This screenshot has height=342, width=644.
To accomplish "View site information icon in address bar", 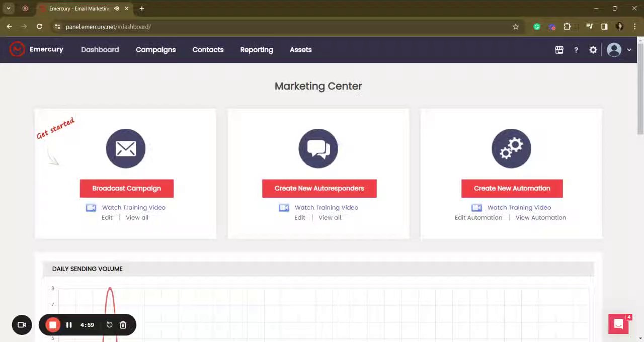I will click(x=57, y=27).
